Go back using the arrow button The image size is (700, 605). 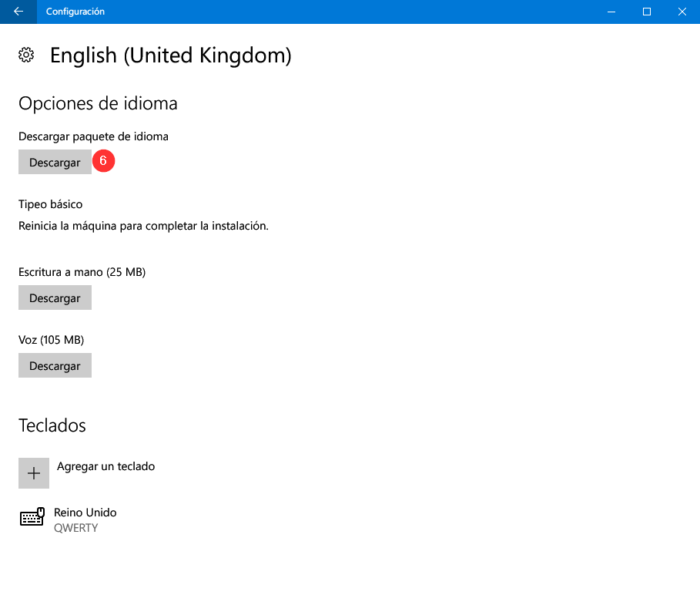(18, 12)
